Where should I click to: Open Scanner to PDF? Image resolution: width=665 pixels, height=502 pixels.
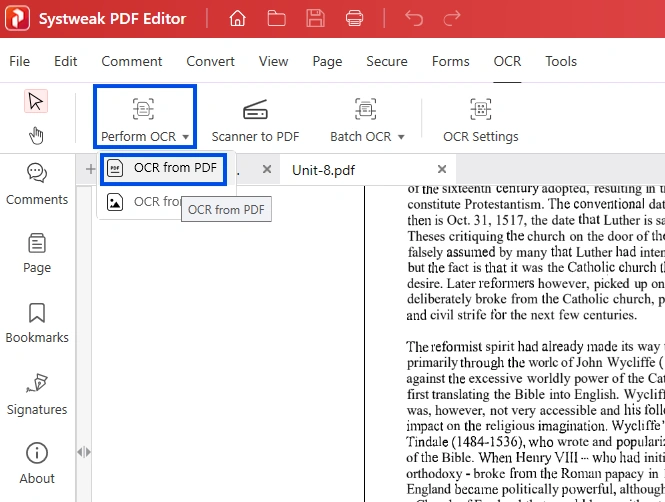(x=255, y=120)
